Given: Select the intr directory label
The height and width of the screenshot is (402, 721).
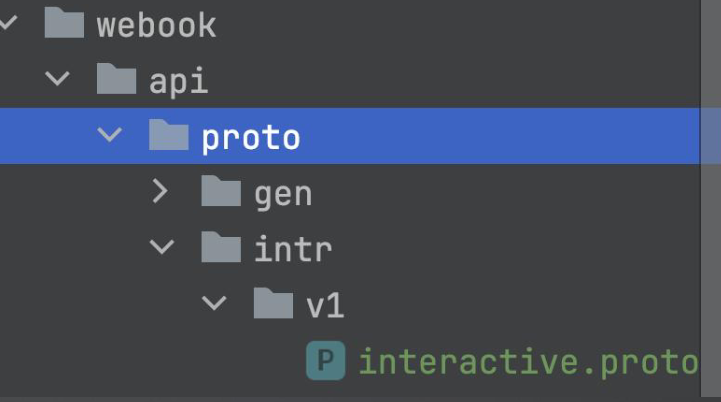Looking at the screenshot, I should (x=293, y=249).
